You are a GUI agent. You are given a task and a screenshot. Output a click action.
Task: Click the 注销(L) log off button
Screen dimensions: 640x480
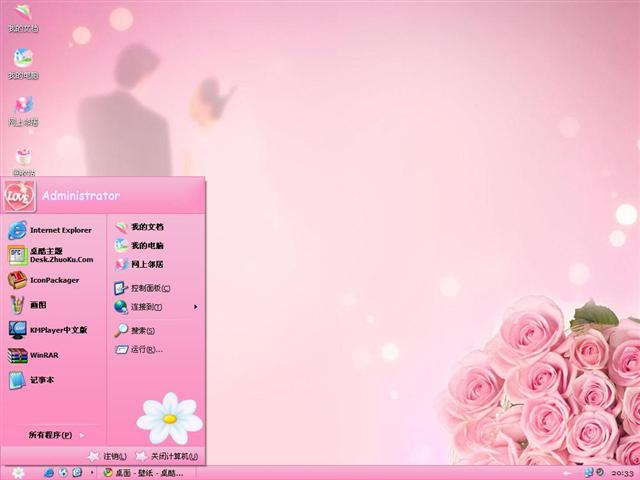coord(108,456)
